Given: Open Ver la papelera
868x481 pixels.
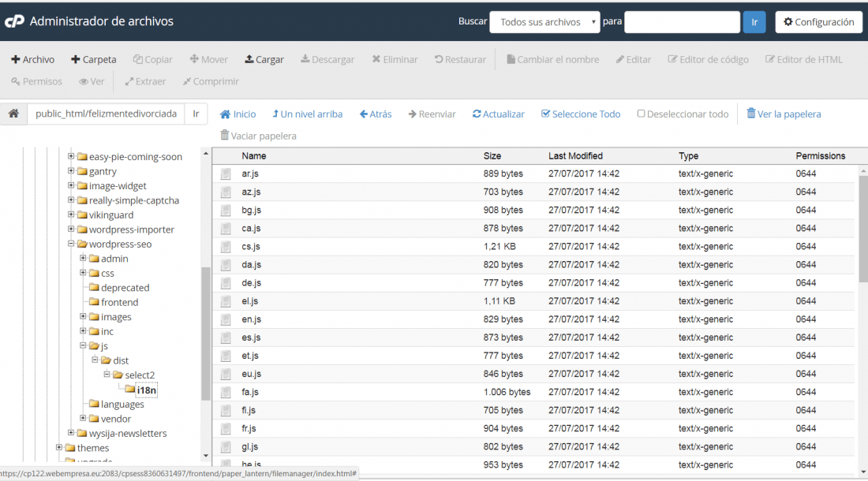Looking at the screenshot, I should tap(784, 114).
